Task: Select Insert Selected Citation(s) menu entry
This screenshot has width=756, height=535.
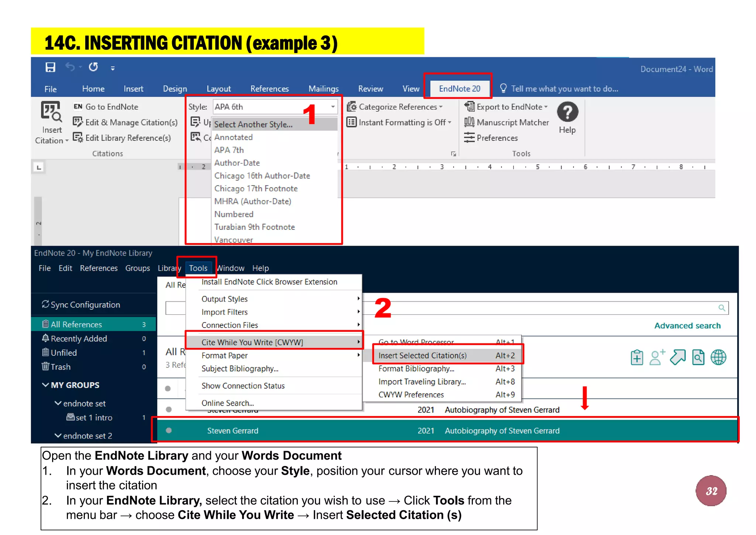Action: point(422,355)
